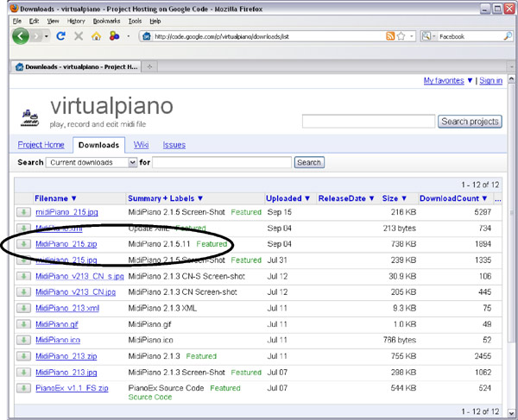Image resolution: width=518 pixels, height=420 pixels.
Task: Open the Help menu
Action: pyautogui.click(x=155, y=21)
